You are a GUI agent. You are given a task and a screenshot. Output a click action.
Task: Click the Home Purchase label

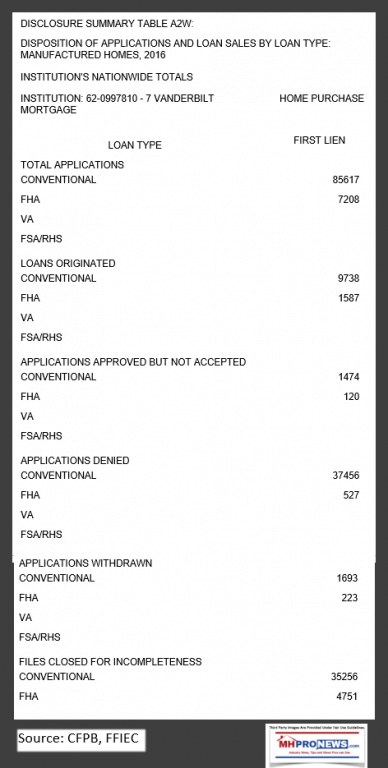(x=322, y=98)
